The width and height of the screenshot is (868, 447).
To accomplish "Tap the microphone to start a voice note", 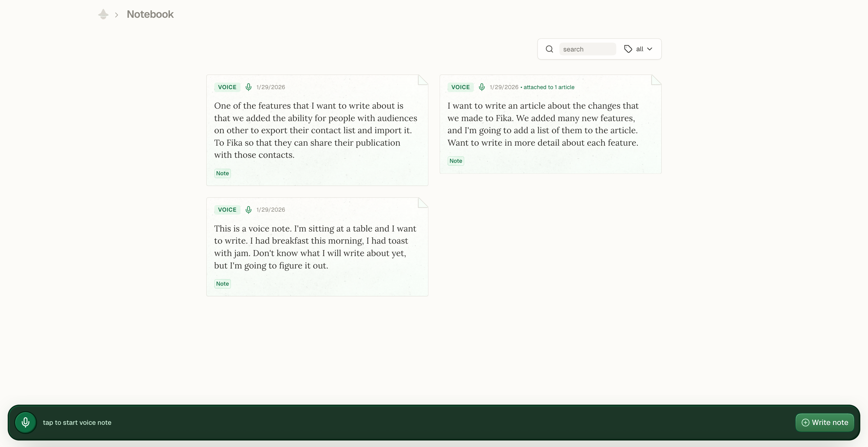I will point(25,422).
